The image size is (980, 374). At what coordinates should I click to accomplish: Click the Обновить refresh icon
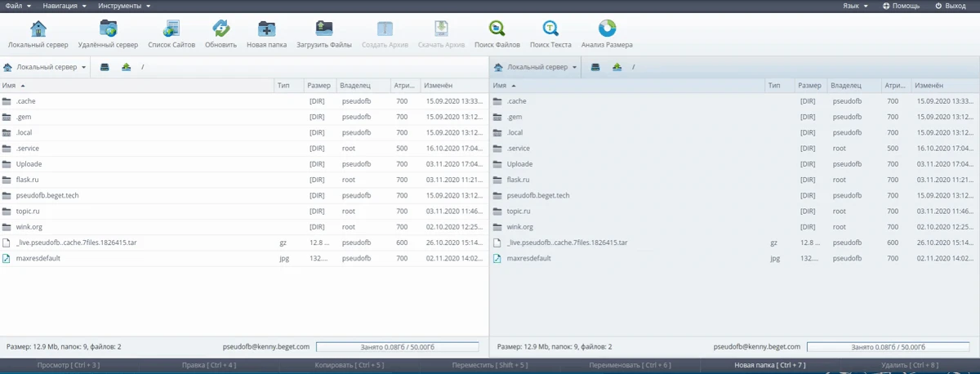click(x=220, y=29)
